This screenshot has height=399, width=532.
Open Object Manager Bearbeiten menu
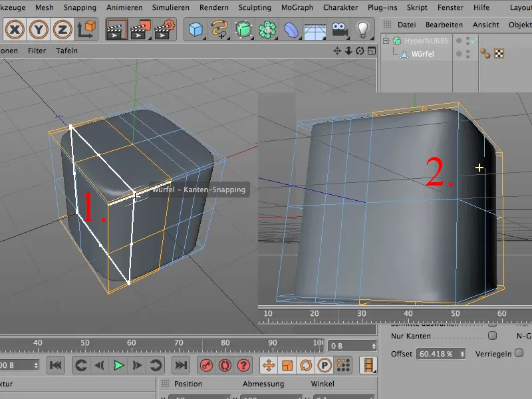444,25
